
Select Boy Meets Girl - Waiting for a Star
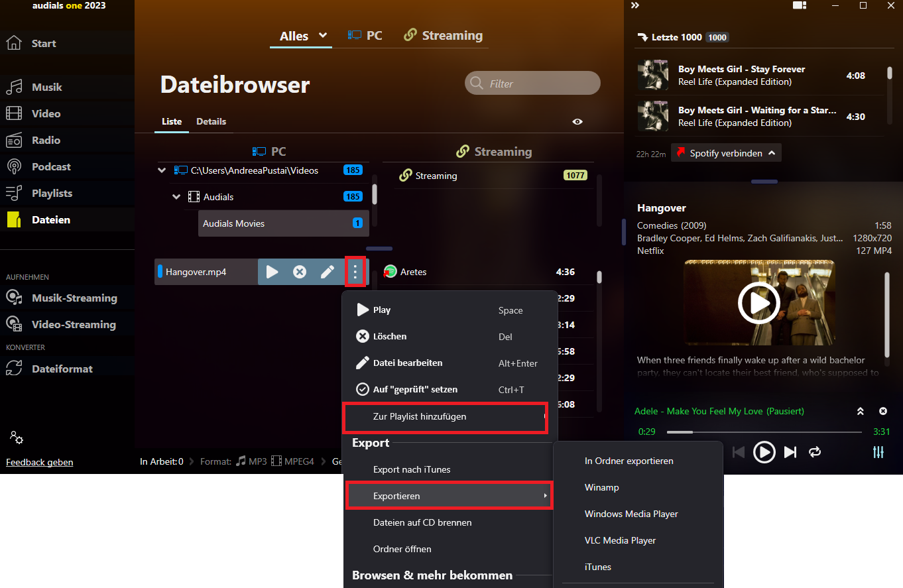760,117
